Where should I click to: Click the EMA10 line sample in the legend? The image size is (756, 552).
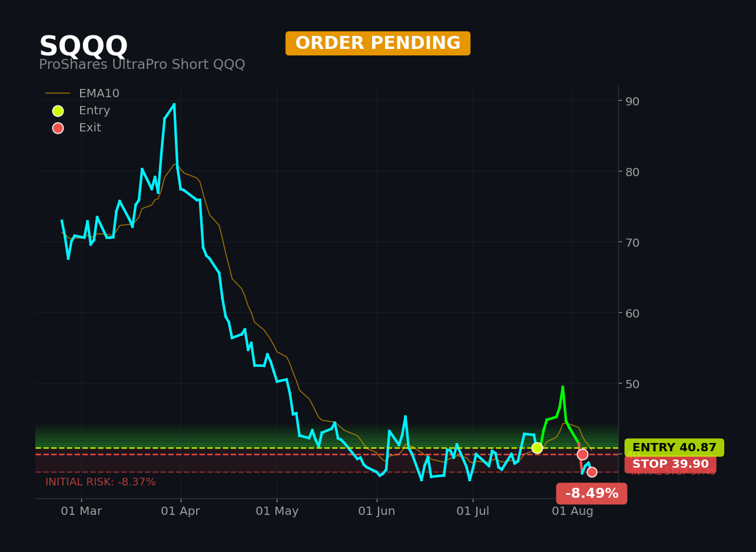click(x=58, y=94)
